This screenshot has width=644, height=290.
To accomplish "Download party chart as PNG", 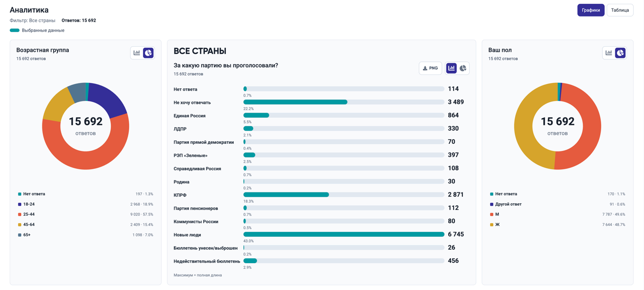I will (x=430, y=68).
